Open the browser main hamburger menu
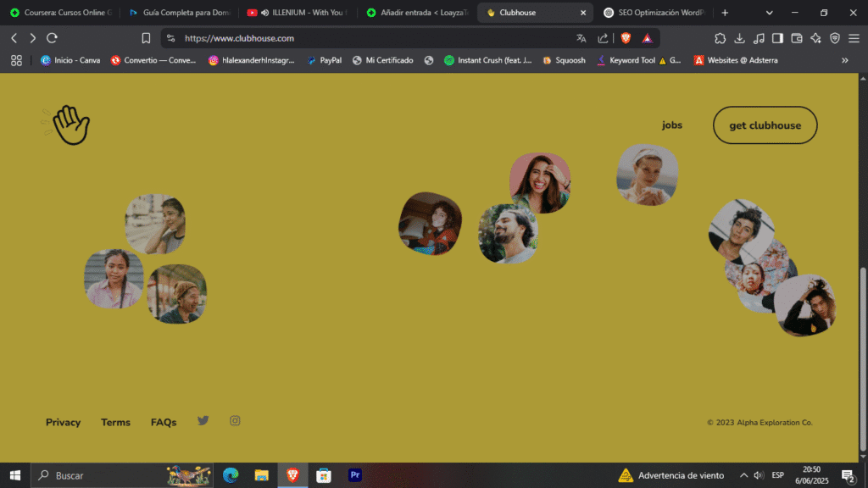 (854, 38)
